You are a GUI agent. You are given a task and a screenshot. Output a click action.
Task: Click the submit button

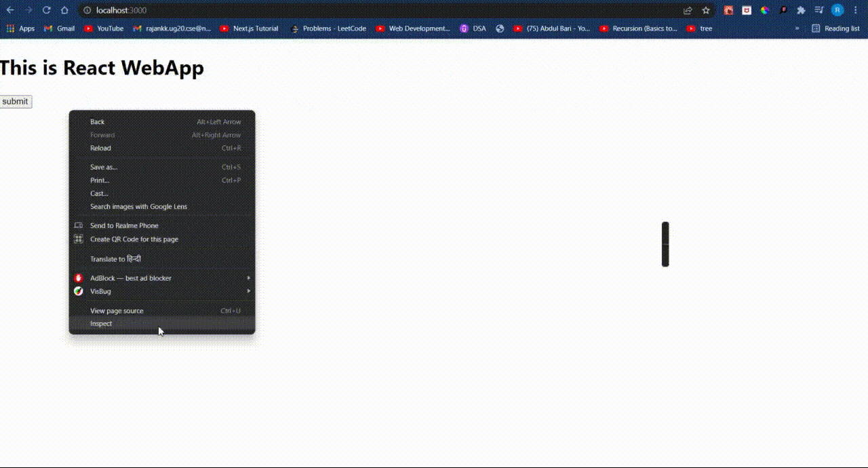(x=15, y=102)
